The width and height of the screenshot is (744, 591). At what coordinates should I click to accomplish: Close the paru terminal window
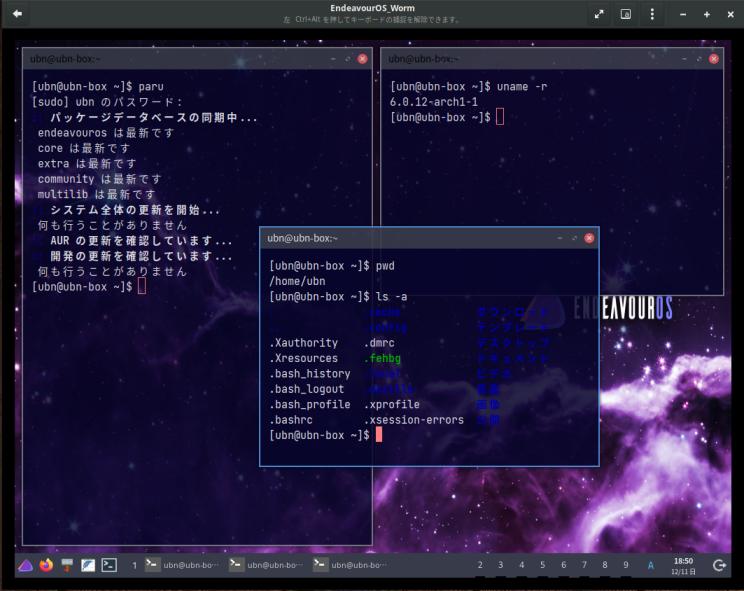[363, 59]
